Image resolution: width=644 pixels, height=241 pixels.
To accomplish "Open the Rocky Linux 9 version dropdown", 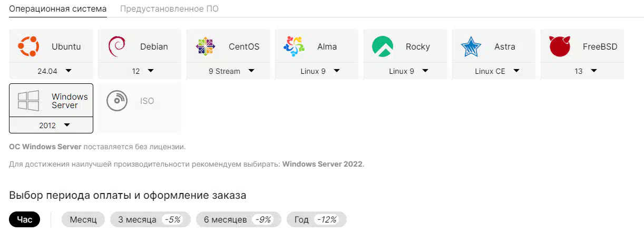I will 405,71.
